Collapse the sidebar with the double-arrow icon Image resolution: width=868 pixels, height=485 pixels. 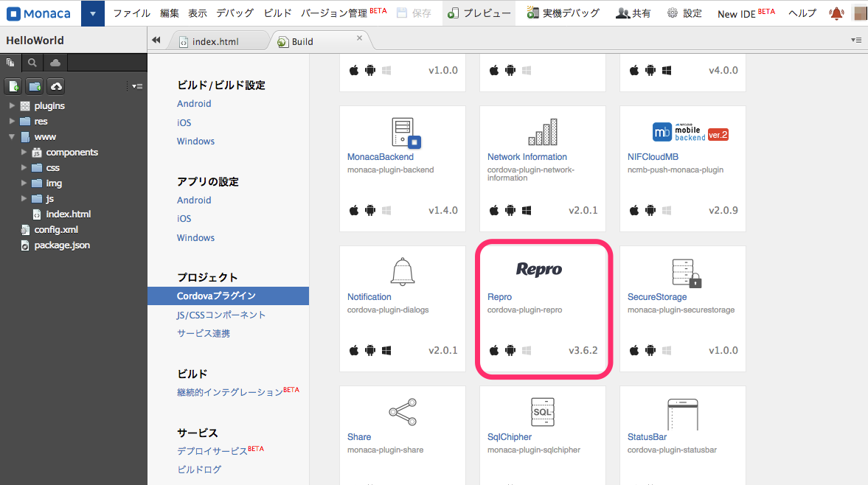tap(156, 40)
